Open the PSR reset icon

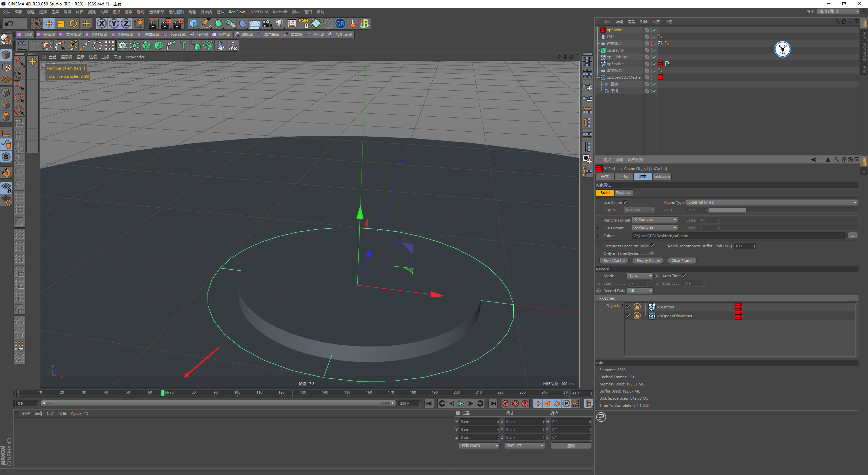[x=304, y=23]
